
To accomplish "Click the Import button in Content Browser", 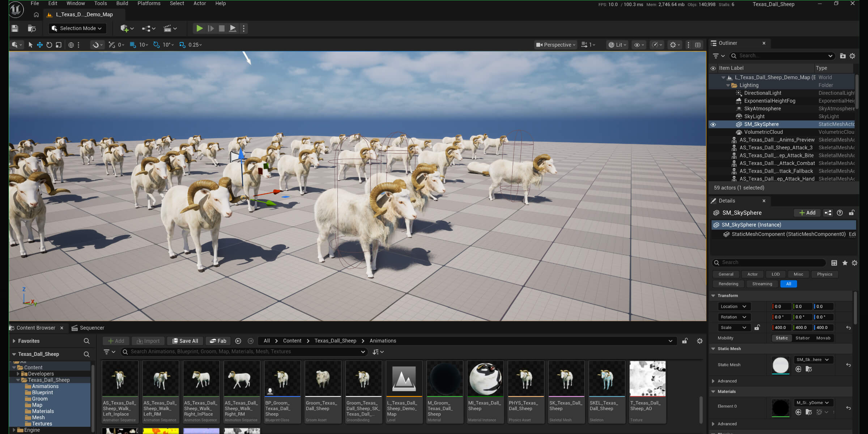I will [148, 341].
